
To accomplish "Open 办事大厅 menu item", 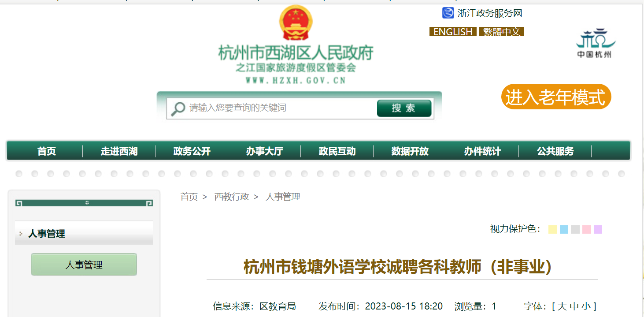I will [x=264, y=151].
